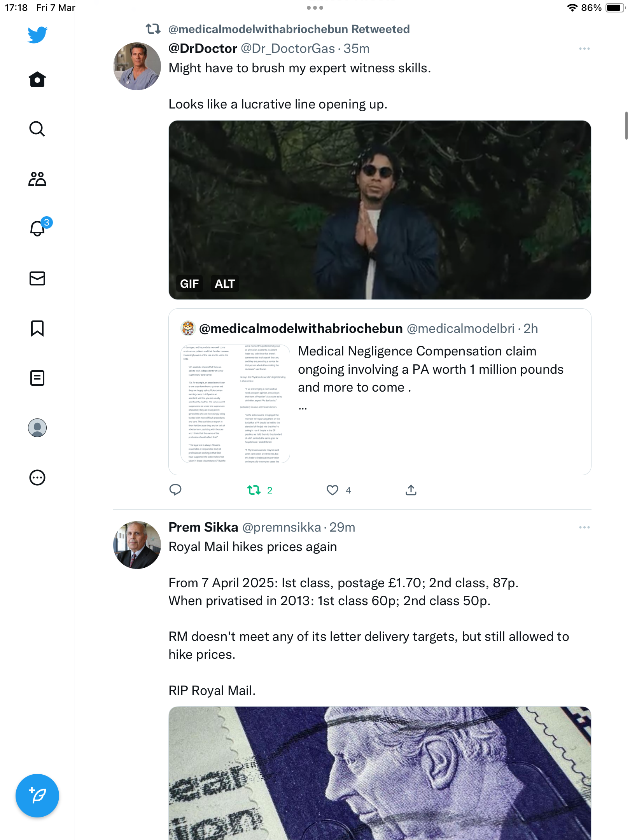Viewport: 630px width, 840px height.
Task: Tap the compose tweet floating button
Action: (x=37, y=796)
